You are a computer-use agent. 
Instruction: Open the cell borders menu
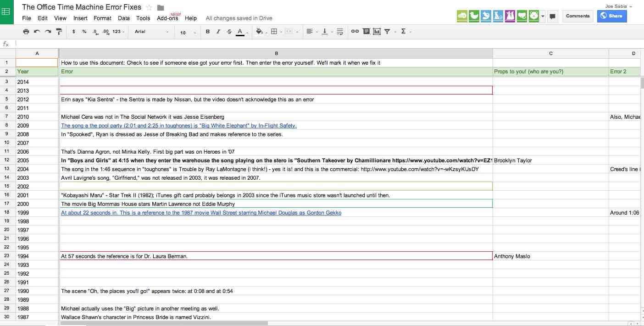(x=274, y=32)
